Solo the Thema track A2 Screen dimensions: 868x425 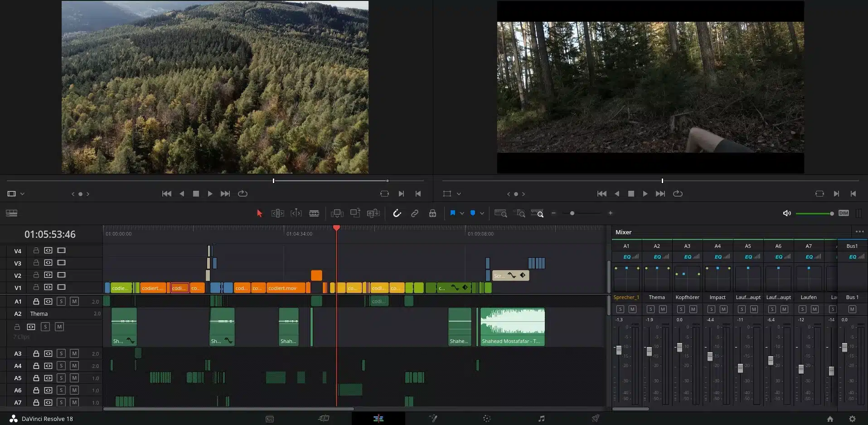click(45, 326)
